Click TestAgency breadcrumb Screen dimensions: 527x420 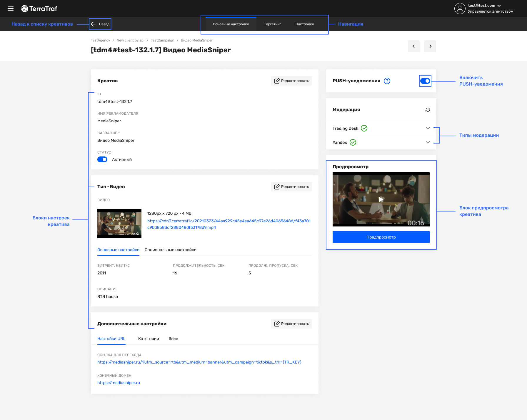(100, 40)
